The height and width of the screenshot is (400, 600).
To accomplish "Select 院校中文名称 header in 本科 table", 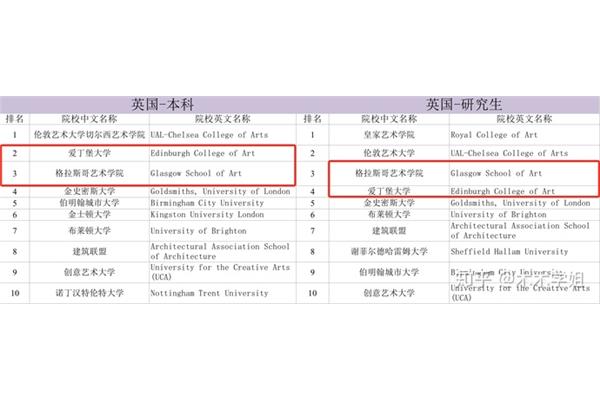I will (89, 119).
